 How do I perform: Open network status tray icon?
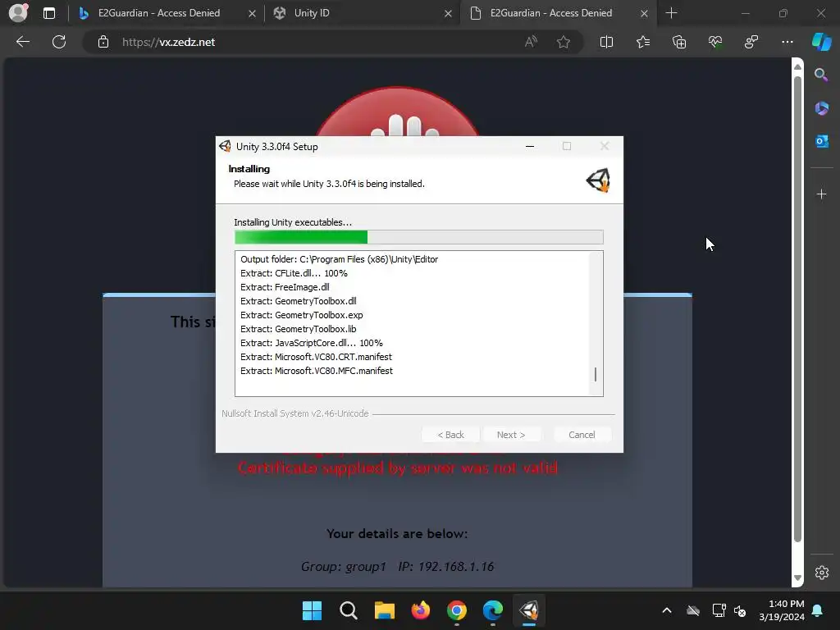(x=719, y=610)
